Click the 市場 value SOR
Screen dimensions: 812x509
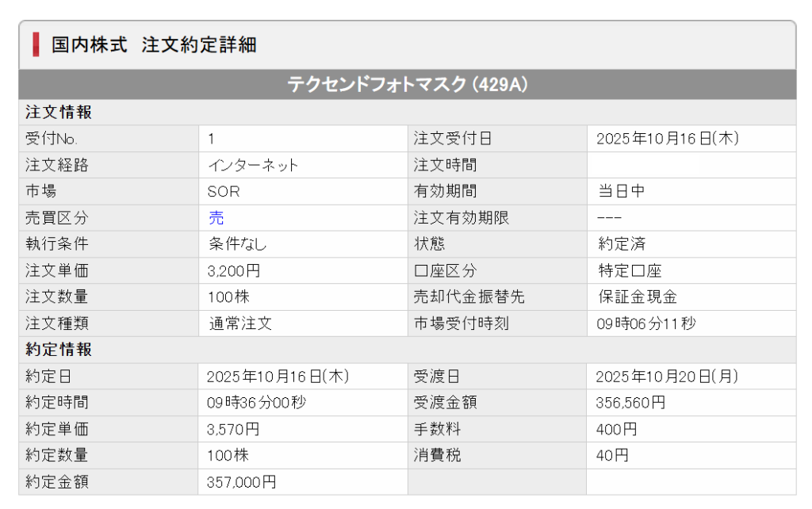(x=224, y=192)
